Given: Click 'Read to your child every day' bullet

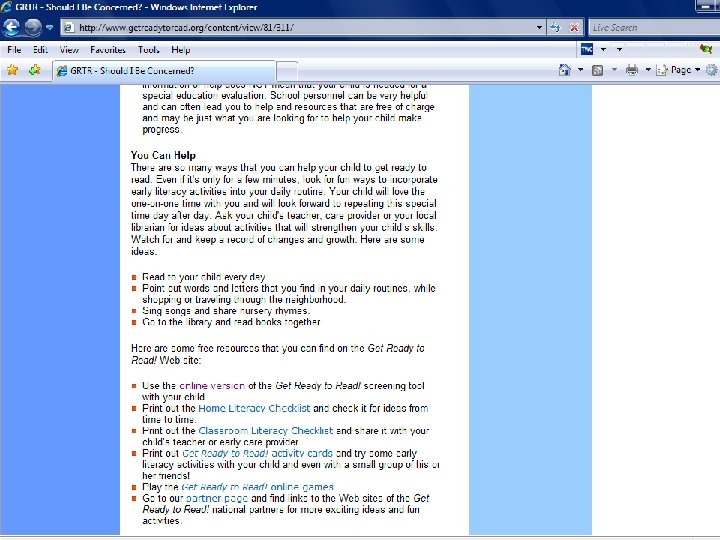Looking at the screenshot, I should 203,277.
